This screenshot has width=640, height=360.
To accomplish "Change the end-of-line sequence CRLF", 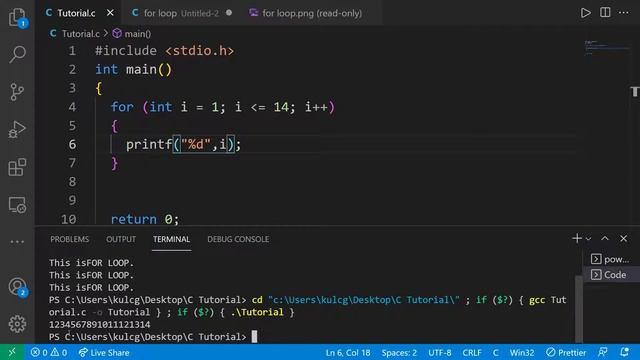I will pos(472,352).
